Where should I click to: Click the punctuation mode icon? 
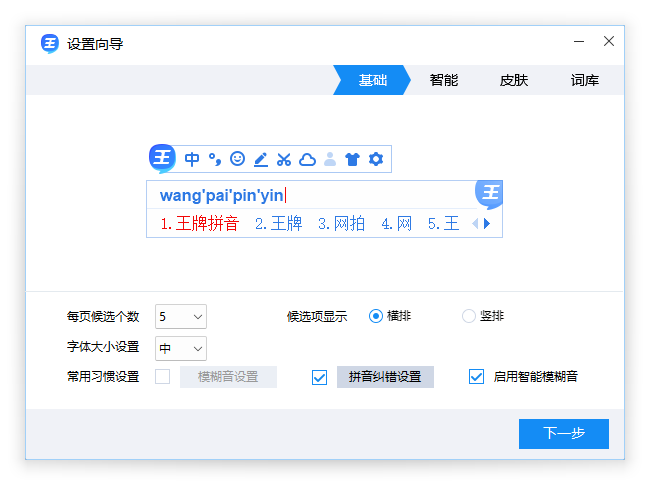click(215, 159)
